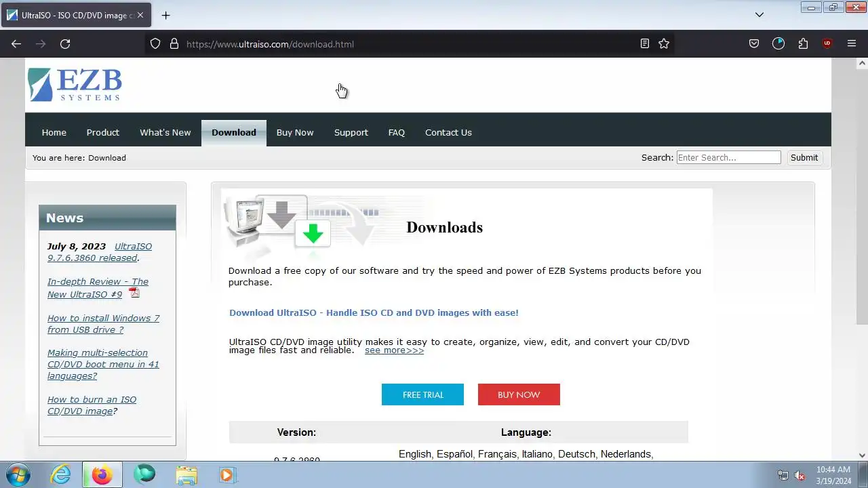Viewport: 868px width, 488px height.
Task: Toggle reader view icon in address bar
Action: 645,44
